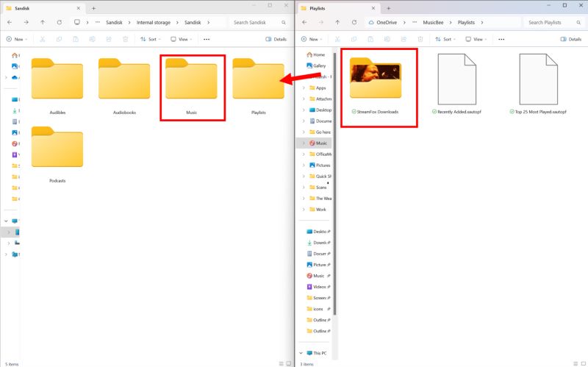Image resolution: width=588 pixels, height=367 pixels.
Task: Switch to large icons view in Playlists status bar
Action: [584, 363]
